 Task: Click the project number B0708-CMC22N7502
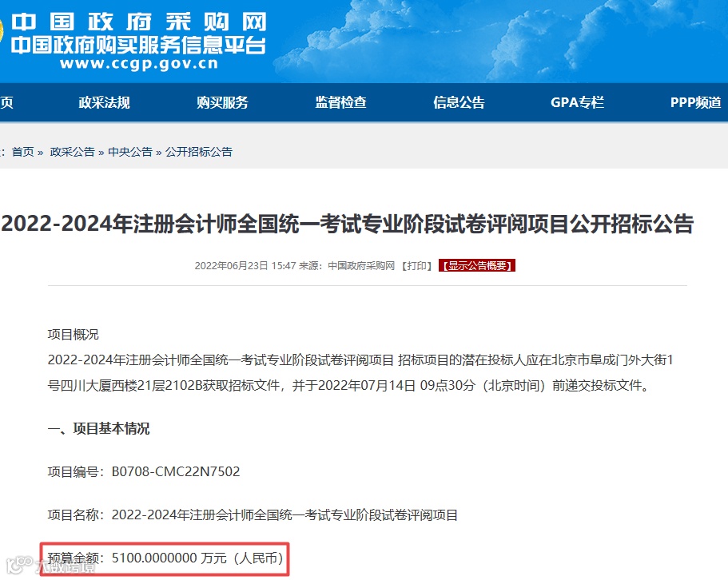[x=176, y=471]
